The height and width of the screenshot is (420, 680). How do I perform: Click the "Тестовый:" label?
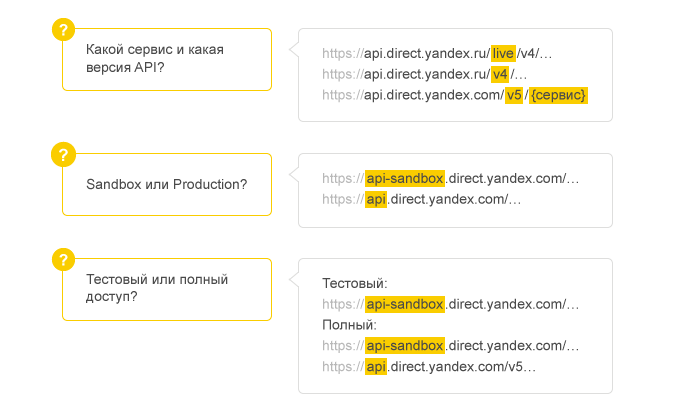point(354,283)
